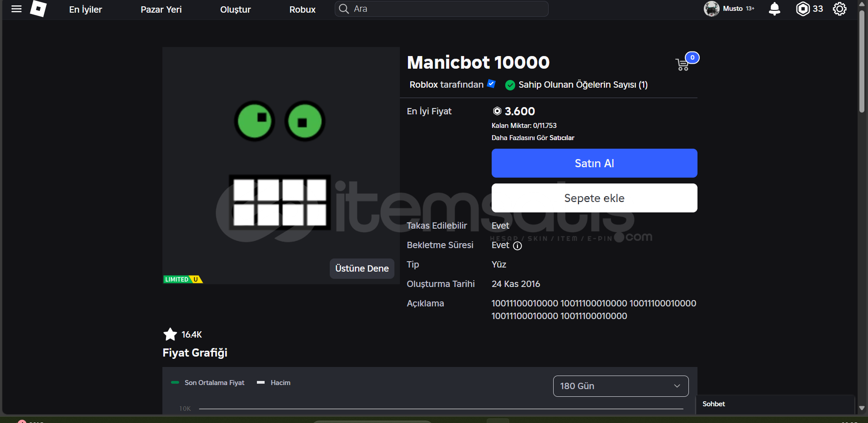Click the LIMITED U badge

(x=183, y=279)
